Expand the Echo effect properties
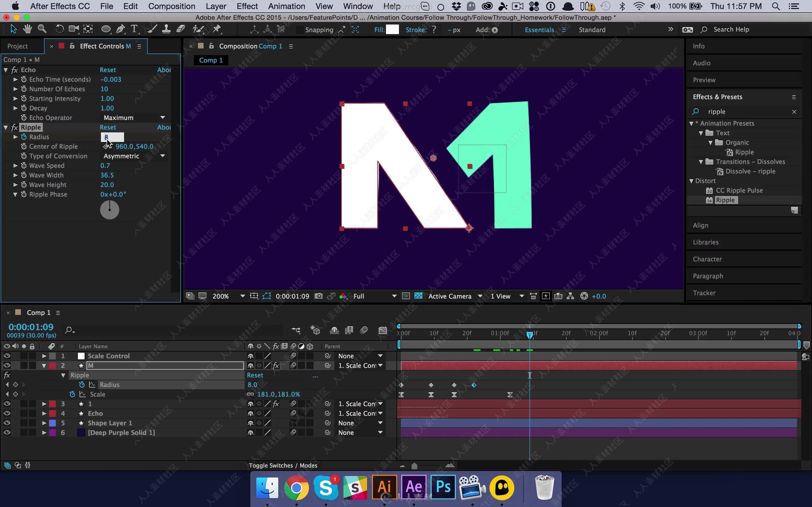The height and width of the screenshot is (507, 812). (x=5, y=70)
